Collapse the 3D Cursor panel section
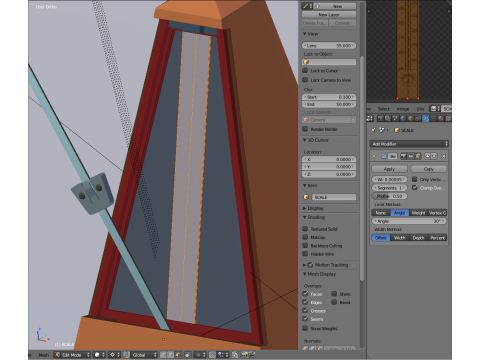 coord(305,140)
